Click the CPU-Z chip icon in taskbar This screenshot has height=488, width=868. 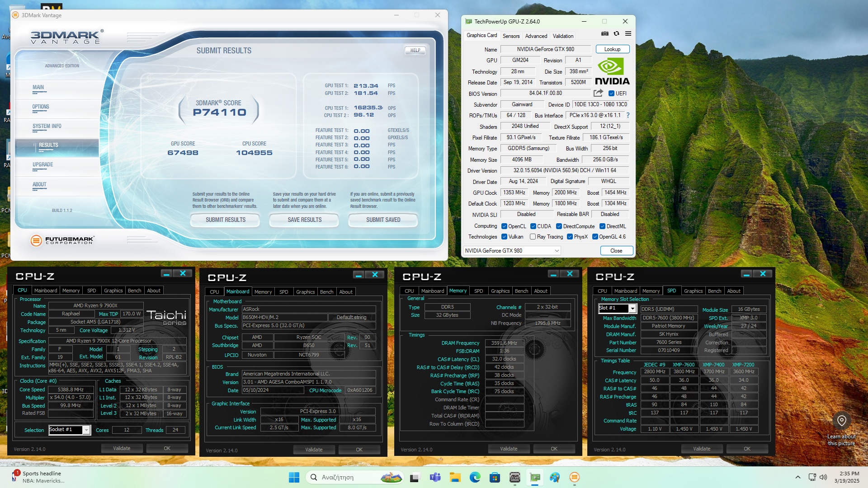tap(514, 477)
